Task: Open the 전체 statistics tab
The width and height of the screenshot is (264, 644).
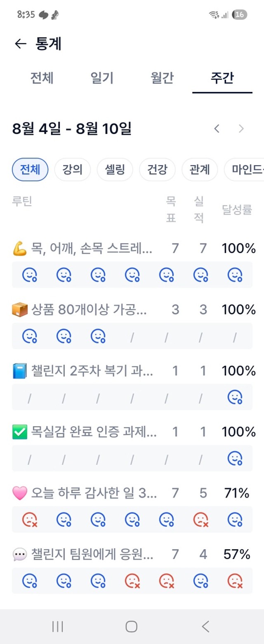Action: click(x=42, y=78)
